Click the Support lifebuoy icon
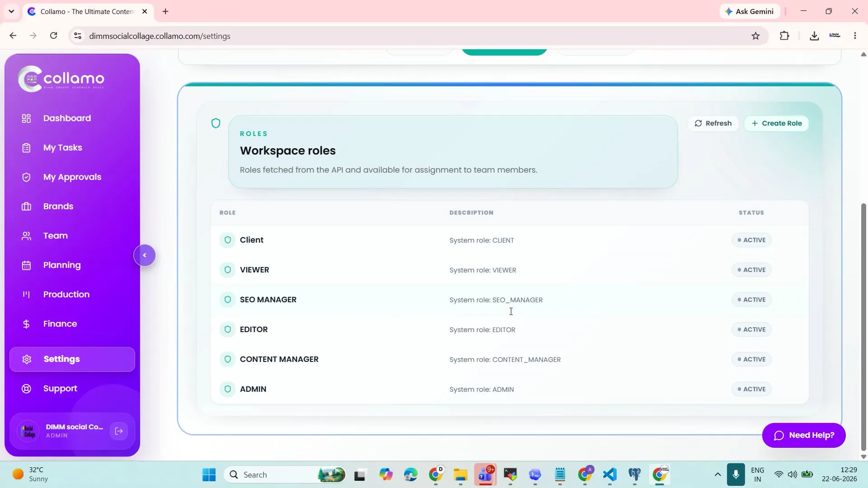Viewport: 868px width, 488px height. click(x=26, y=389)
